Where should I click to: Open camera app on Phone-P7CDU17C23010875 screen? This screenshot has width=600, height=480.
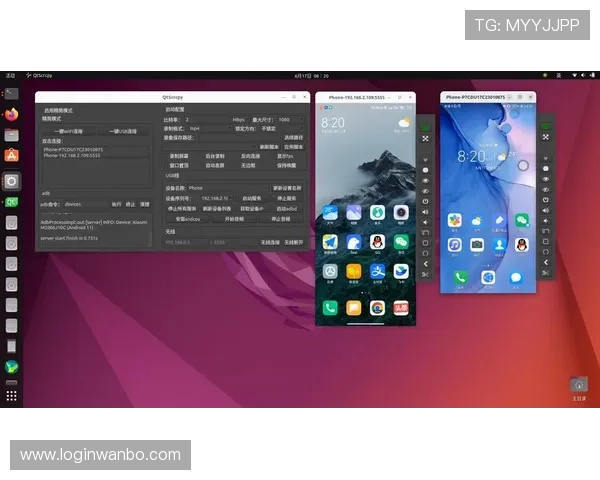[x=477, y=245]
